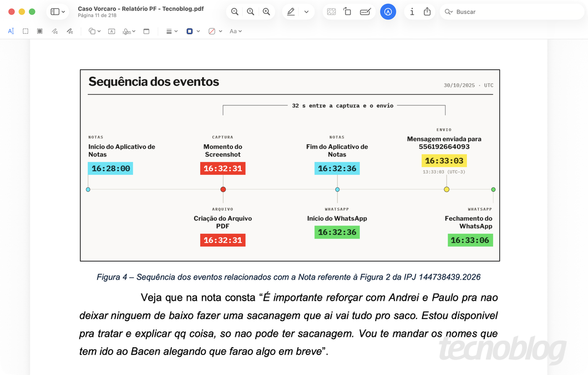Click the red timeline dot at 16:32:31

tap(223, 189)
